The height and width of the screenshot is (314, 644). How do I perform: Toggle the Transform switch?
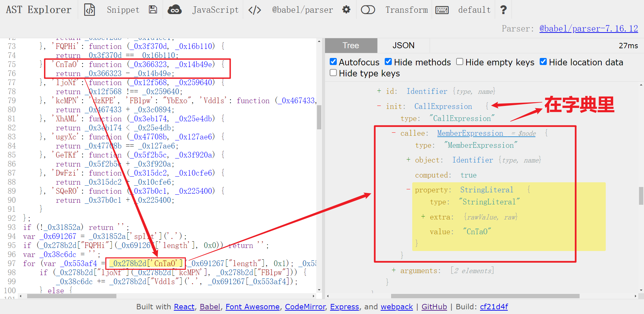(x=368, y=10)
